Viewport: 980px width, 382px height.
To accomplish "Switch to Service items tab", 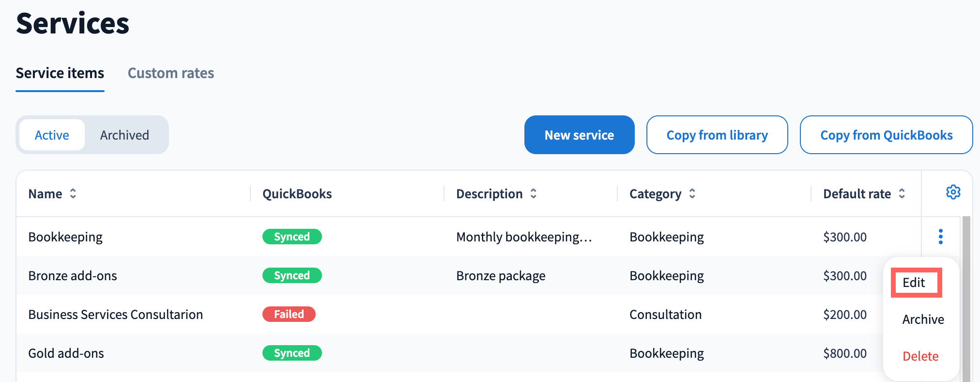I will coord(60,73).
